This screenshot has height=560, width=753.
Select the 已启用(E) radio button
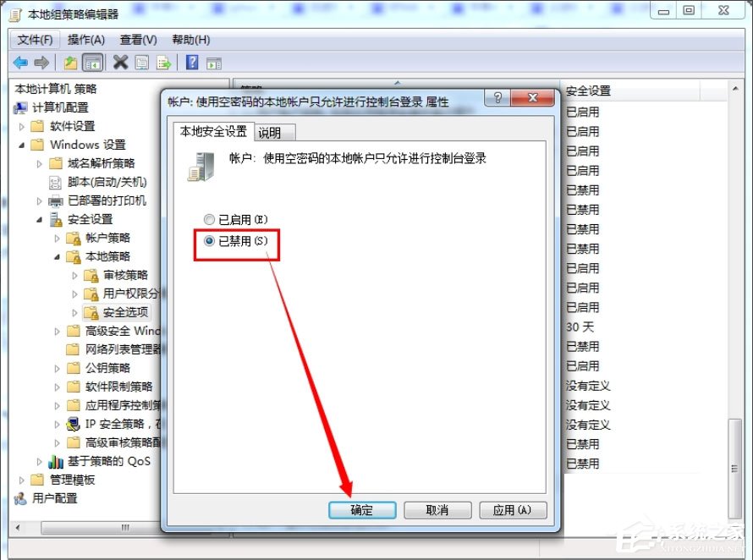[209, 218]
